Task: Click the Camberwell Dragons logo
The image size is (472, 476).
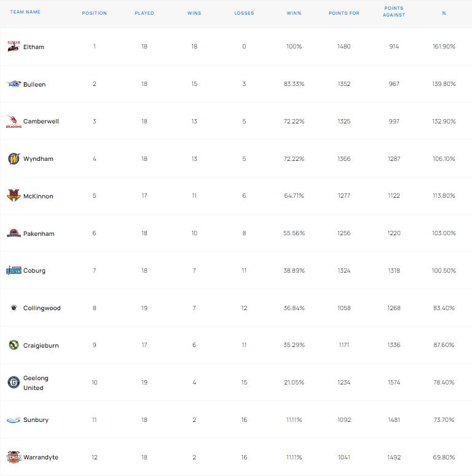Action: click(x=14, y=122)
